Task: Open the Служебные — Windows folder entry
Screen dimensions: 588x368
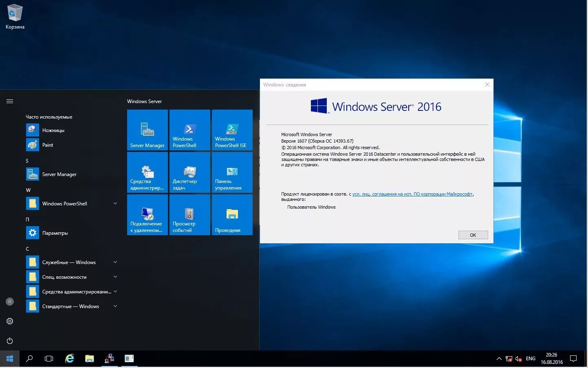Action: 72,262
